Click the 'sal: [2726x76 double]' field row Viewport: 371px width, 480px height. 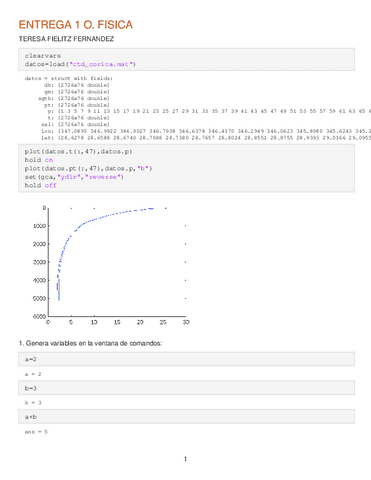75,124
